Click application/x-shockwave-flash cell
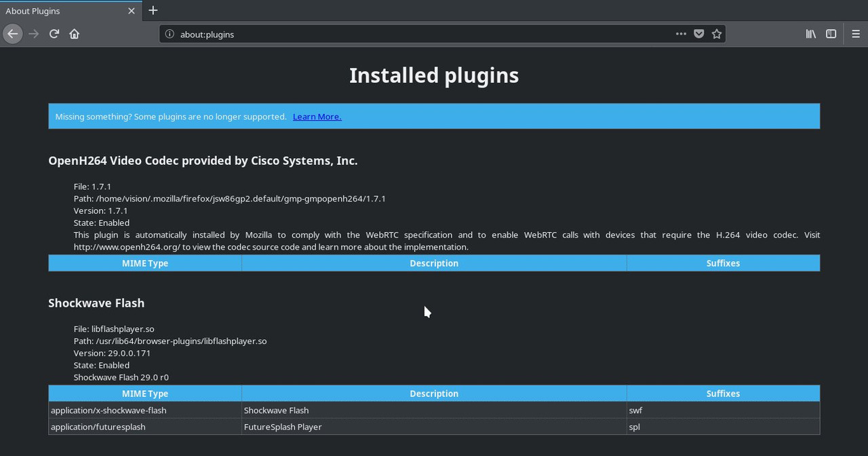The height and width of the screenshot is (456, 868). pyautogui.click(x=145, y=411)
